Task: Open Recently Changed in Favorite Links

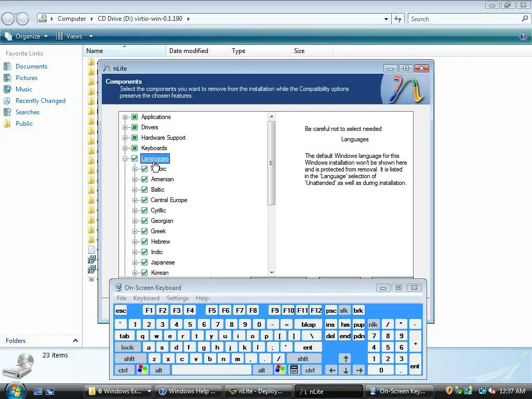Action: 41,101
